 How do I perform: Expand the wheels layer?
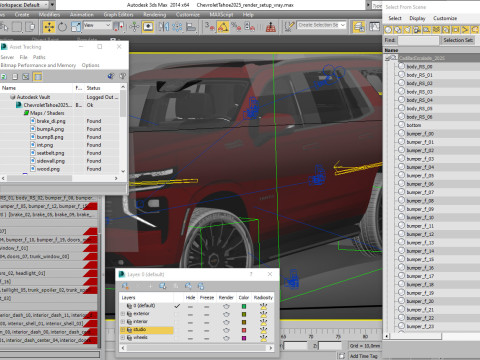(x=123, y=338)
